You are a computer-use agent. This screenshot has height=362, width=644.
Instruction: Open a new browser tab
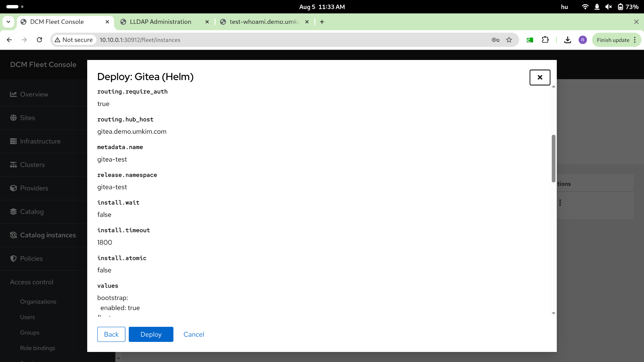point(322,22)
